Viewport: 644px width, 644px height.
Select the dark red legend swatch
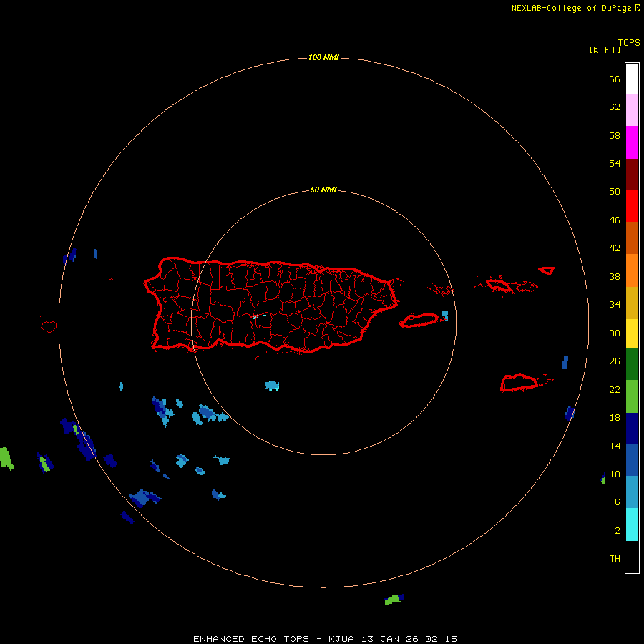(632, 174)
